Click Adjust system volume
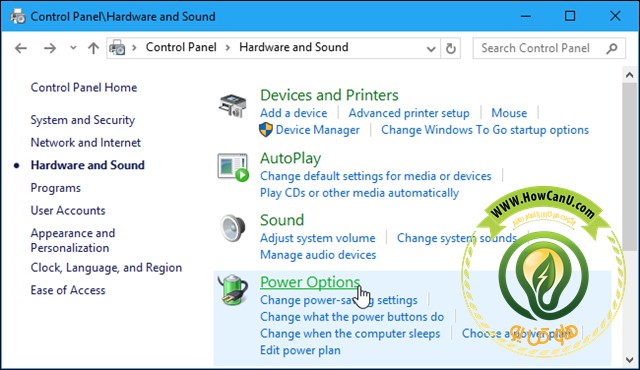 318,238
